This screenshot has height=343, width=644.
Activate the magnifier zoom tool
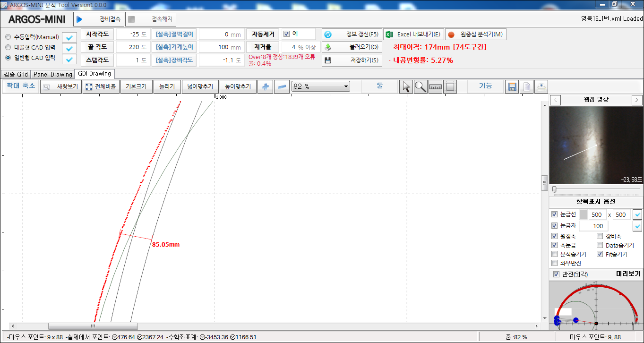[x=421, y=87]
